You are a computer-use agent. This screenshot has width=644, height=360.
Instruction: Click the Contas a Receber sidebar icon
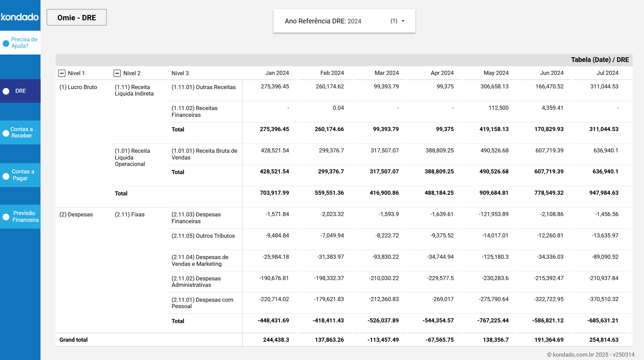point(6,133)
